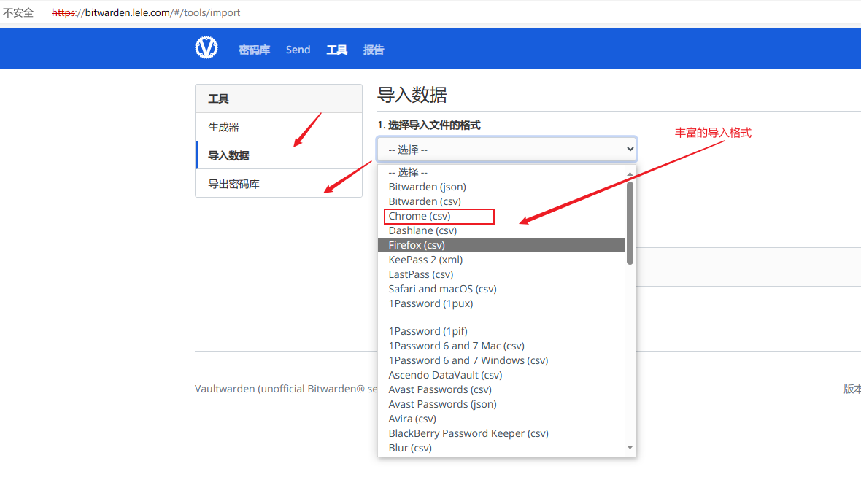Click the 导入数据 page heading
Viewport: 861px width, 504px height.
412,95
